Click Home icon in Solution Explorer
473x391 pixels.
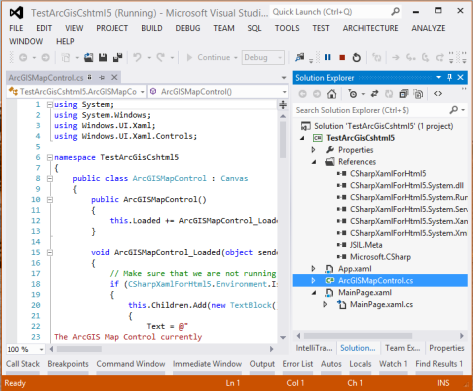pyautogui.click(x=332, y=94)
